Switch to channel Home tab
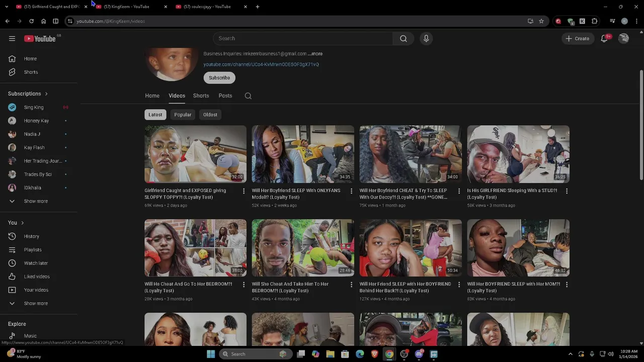644x362 pixels. point(152,96)
